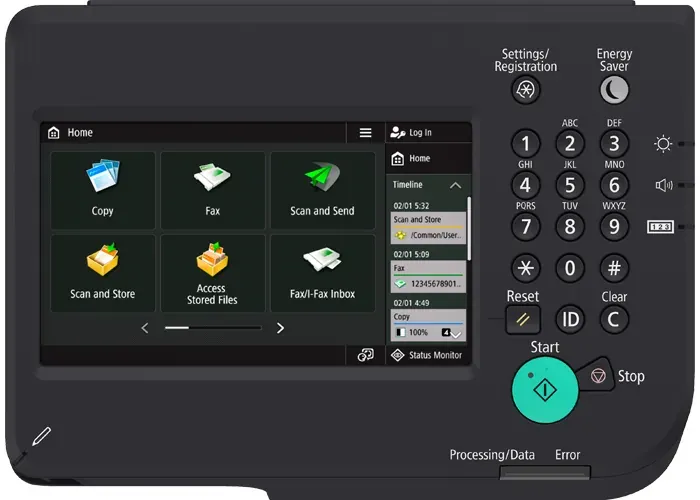The width and height of the screenshot is (700, 500).
Task: Open Scan and Send
Action: pos(322,190)
